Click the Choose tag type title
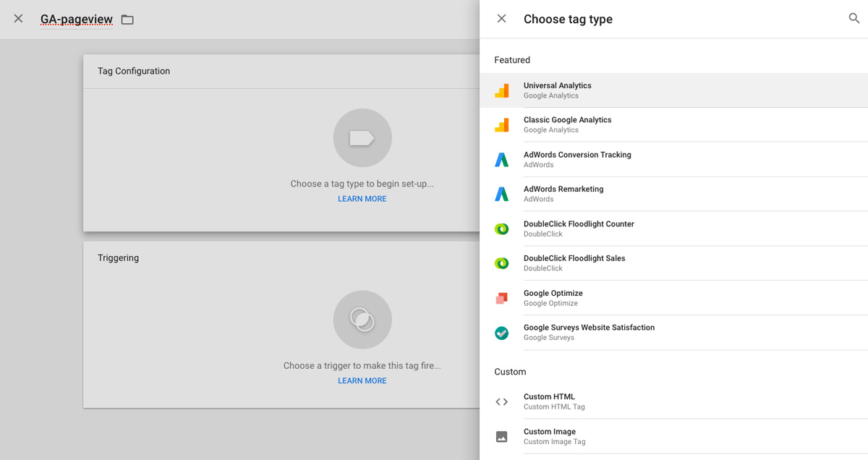 click(568, 20)
